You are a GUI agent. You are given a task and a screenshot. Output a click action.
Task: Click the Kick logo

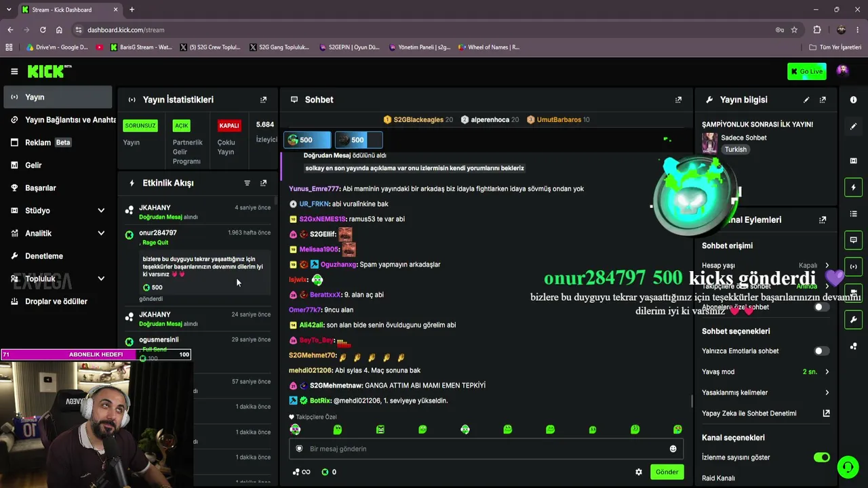(x=49, y=71)
